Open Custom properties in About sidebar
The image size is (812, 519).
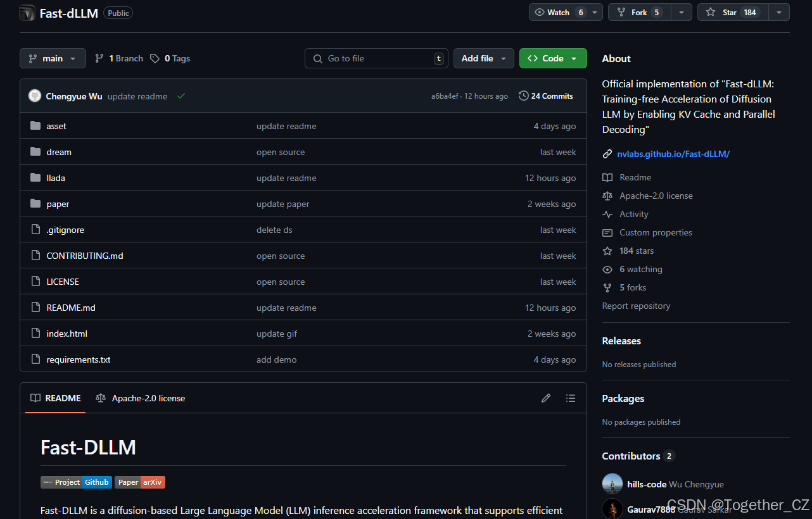(x=656, y=232)
